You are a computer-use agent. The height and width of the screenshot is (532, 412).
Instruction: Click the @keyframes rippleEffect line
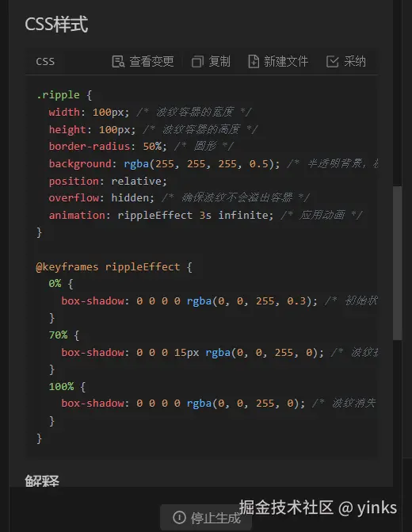[114, 267]
